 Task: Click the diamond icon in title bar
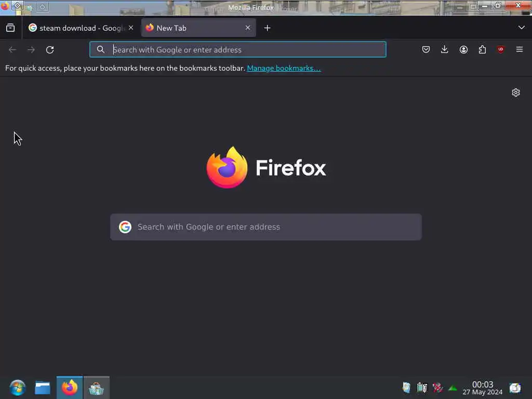coord(17,5)
